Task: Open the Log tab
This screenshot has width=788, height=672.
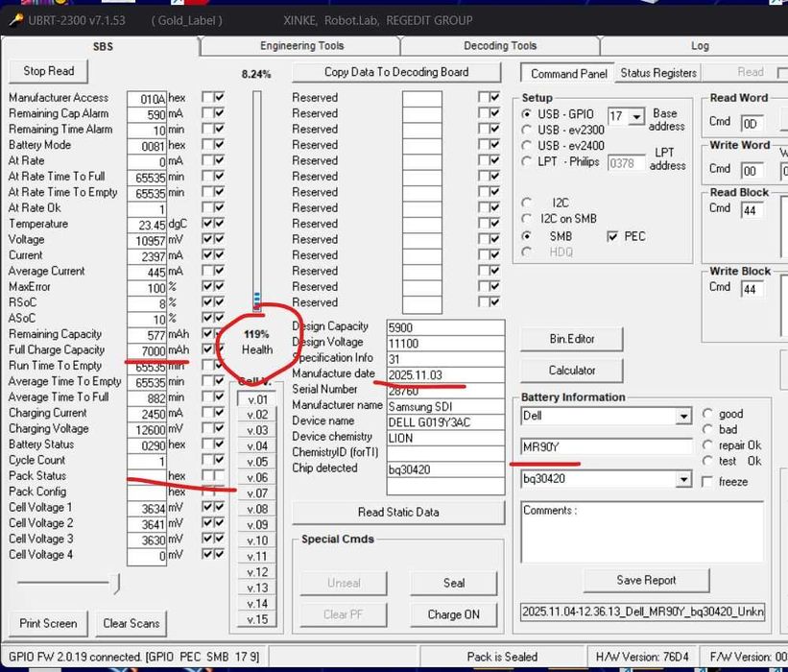Action: (x=700, y=46)
